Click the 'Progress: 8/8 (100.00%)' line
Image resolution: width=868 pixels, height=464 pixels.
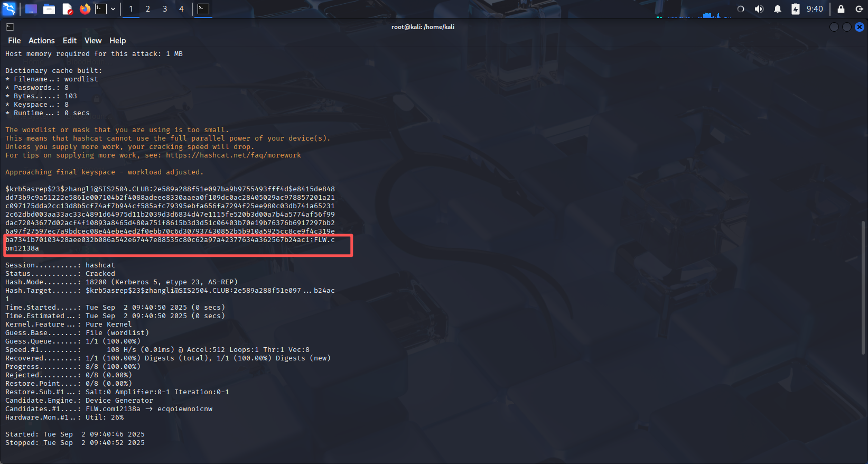(73, 367)
